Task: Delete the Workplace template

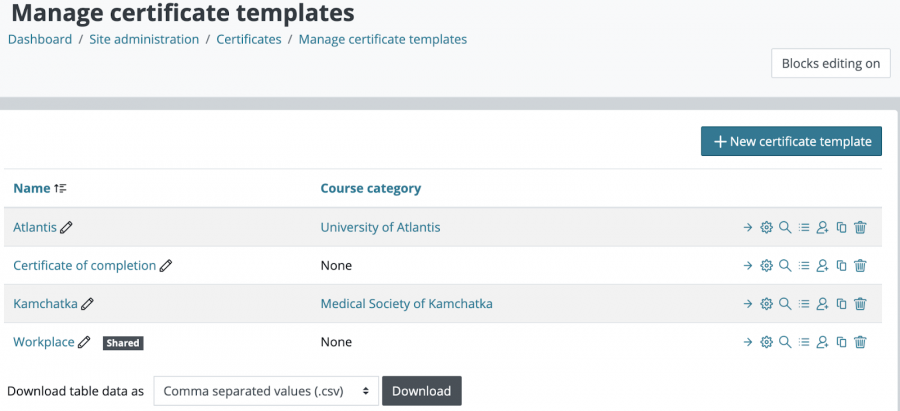Action: [x=860, y=342]
